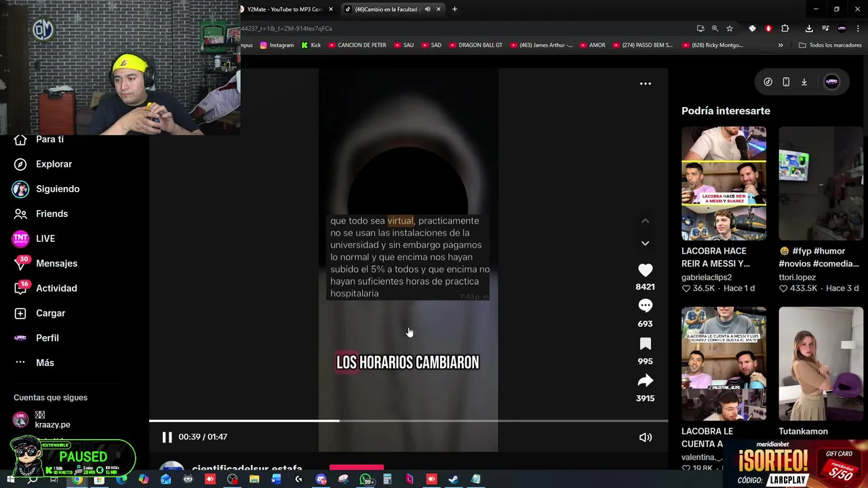The width and height of the screenshot is (868, 488).
Task: Open the gabrielaclips2 author link
Action: coord(707,277)
